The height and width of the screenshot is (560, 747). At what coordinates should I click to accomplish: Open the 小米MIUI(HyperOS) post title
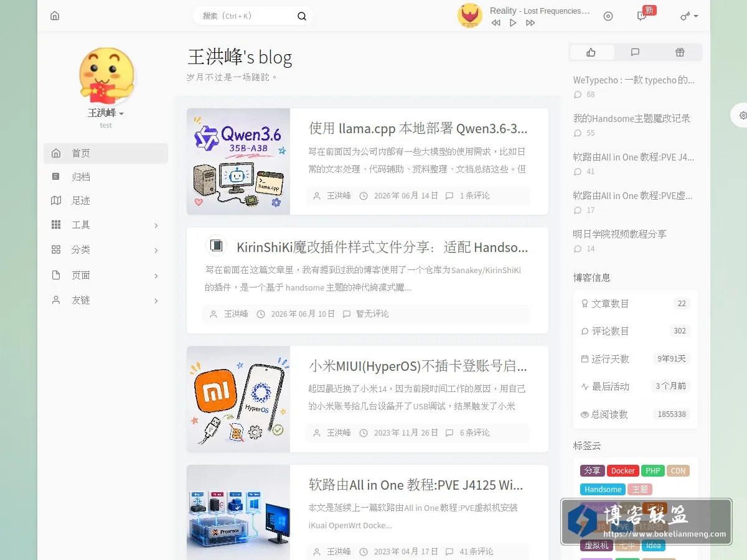click(418, 366)
